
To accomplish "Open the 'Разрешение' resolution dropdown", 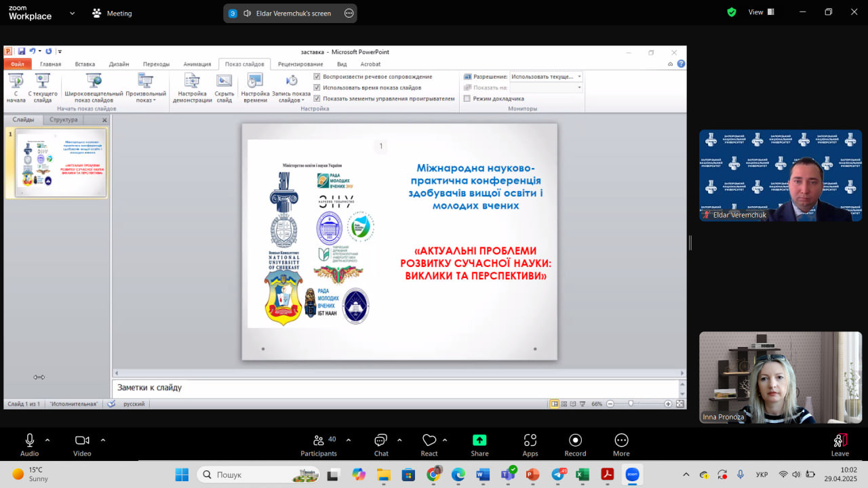I will point(546,77).
